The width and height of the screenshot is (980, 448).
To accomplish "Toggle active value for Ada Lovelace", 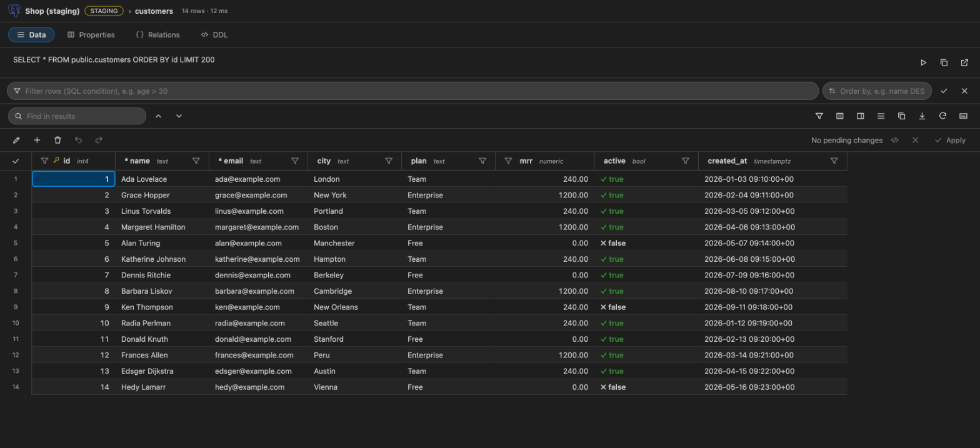I will click(646, 179).
